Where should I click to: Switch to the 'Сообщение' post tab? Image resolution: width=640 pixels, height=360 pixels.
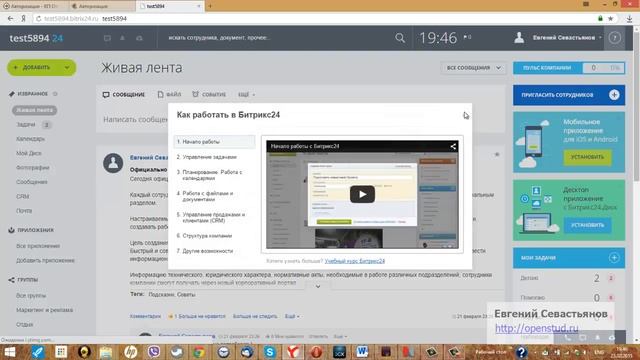pyautogui.click(x=124, y=94)
